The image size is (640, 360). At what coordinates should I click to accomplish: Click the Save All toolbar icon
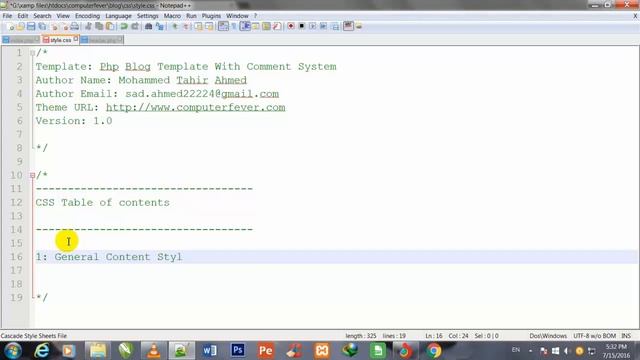point(42,26)
